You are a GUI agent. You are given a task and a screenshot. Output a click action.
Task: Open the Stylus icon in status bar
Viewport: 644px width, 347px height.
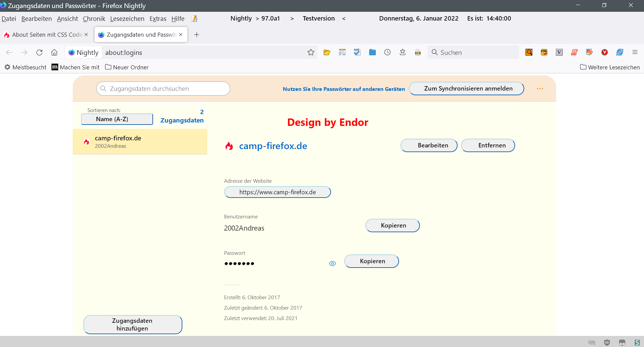click(637, 342)
